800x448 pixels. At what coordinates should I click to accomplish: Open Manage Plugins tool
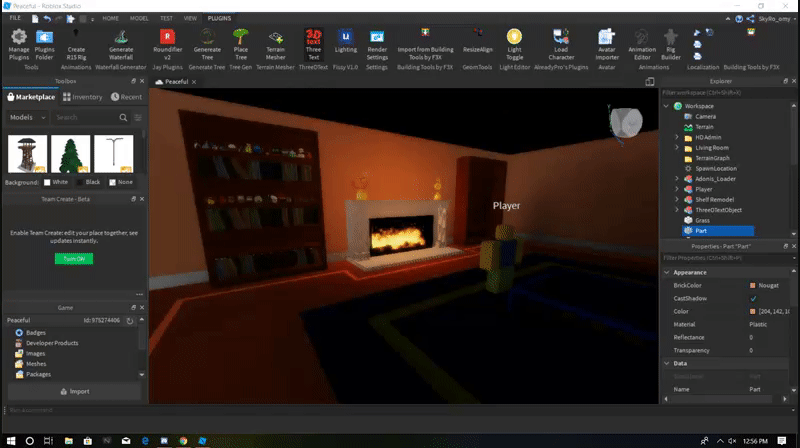19,45
